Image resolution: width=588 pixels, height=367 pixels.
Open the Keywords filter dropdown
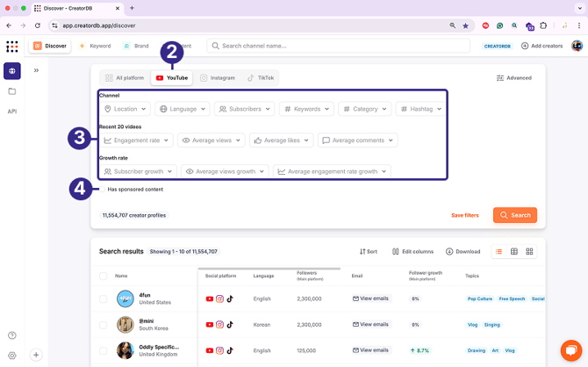pos(306,109)
